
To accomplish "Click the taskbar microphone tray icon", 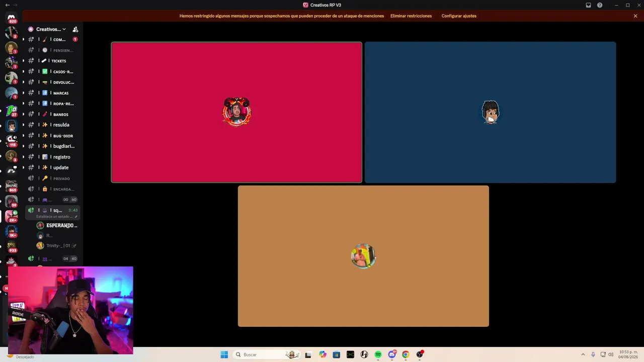I will pos(593,354).
